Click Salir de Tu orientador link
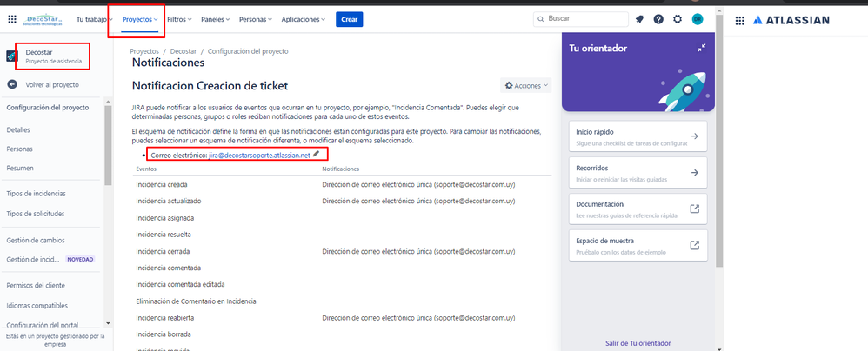 (x=638, y=343)
